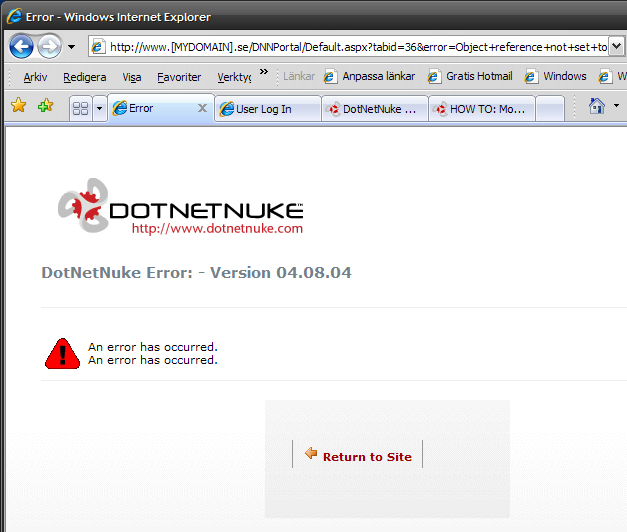
Task: Click the red warning triangle icon
Action: coord(62,354)
